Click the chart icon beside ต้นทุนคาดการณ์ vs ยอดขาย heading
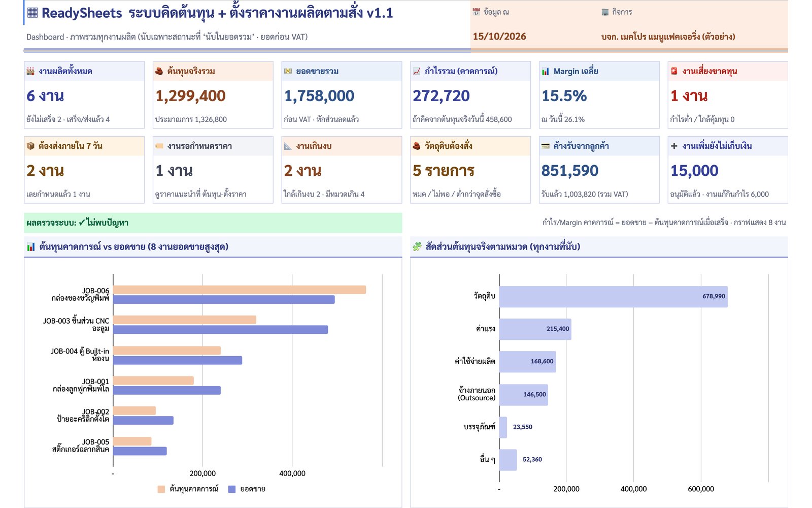Image resolution: width=812 pixels, height=508 pixels. click(31, 247)
